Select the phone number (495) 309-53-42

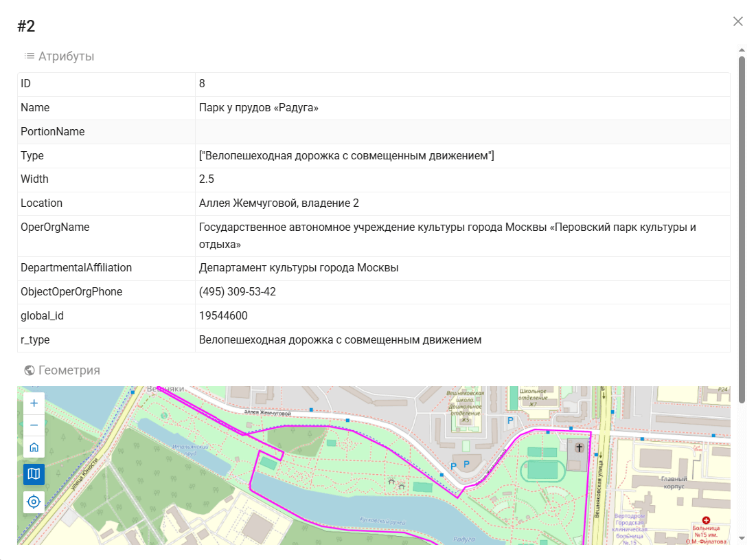(x=238, y=292)
